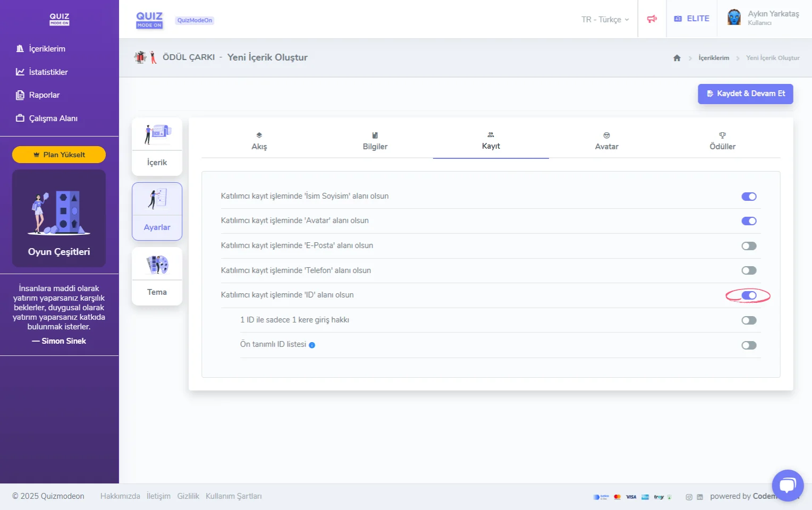Click the home breadcrumb icon
Image resolution: width=812 pixels, height=510 pixels.
(x=676, y=58)
